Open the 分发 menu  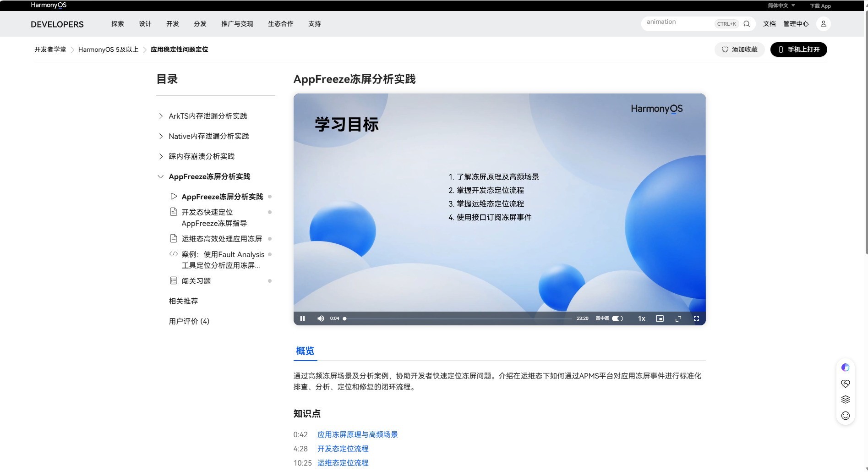(x=200, y=24)
